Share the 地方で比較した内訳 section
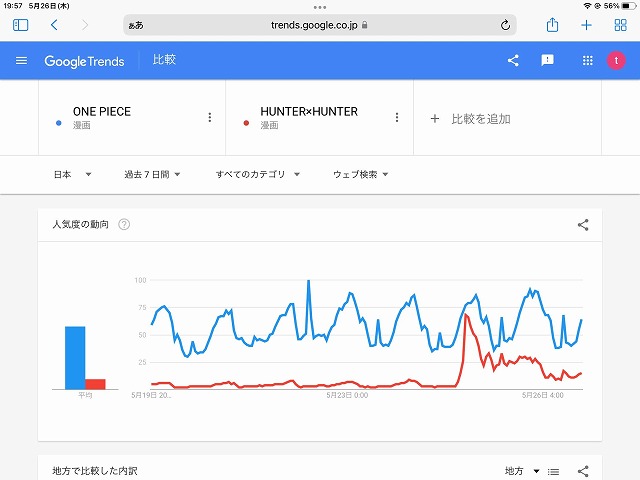This screenshot has width=640, height=480. (x=583, y=471)
